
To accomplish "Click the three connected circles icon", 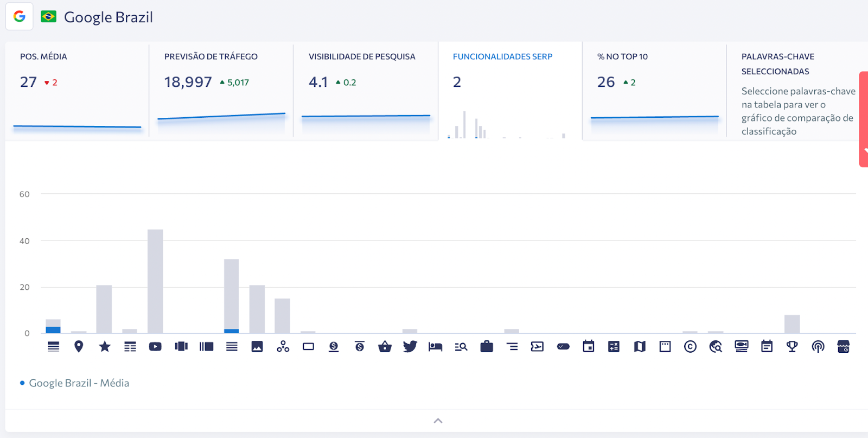I will (x=283, y=346).
